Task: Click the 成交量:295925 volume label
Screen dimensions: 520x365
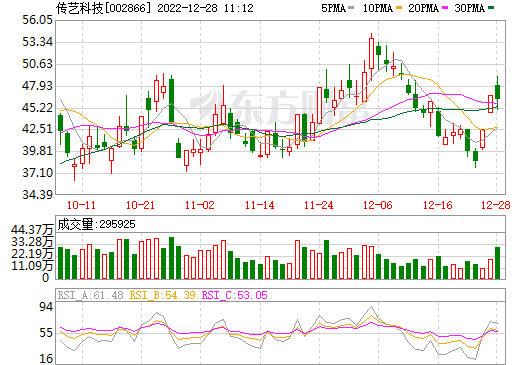Action: pos(96,224)
